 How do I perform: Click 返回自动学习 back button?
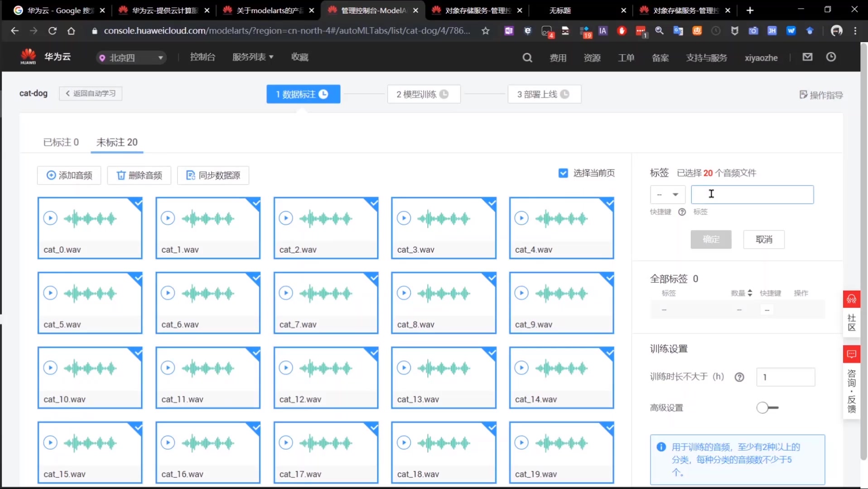[91, 93]
